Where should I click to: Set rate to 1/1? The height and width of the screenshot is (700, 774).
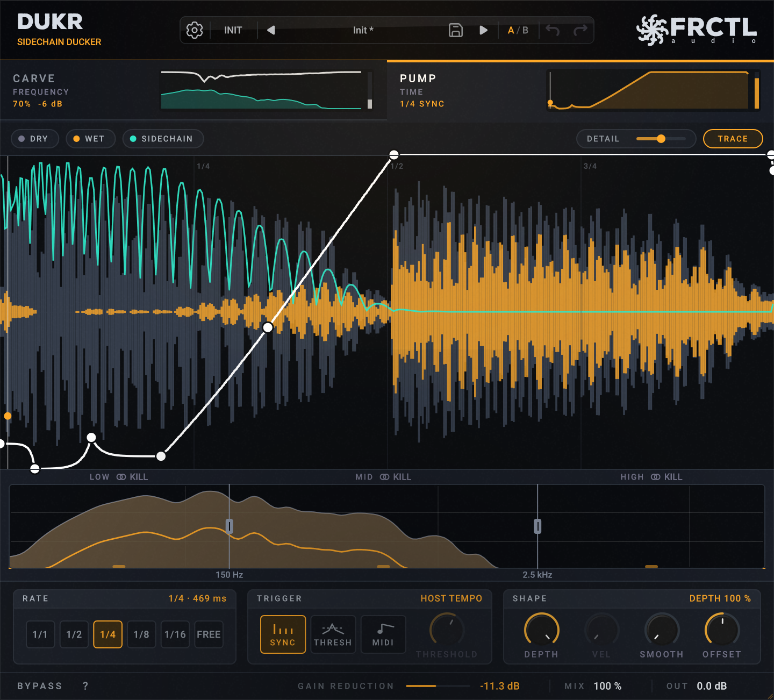tap(40, 634)
